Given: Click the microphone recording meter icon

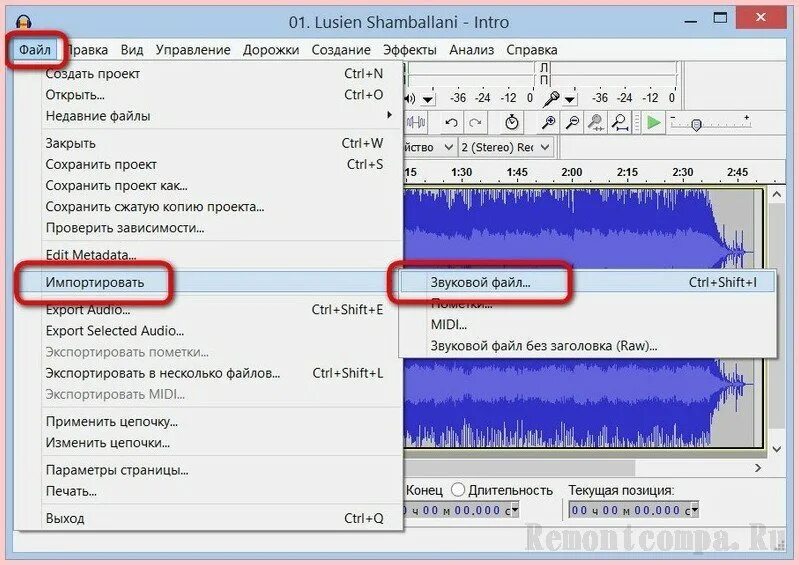Looking at the screenshot, I should pyautogui.click(x=551, y=98).
